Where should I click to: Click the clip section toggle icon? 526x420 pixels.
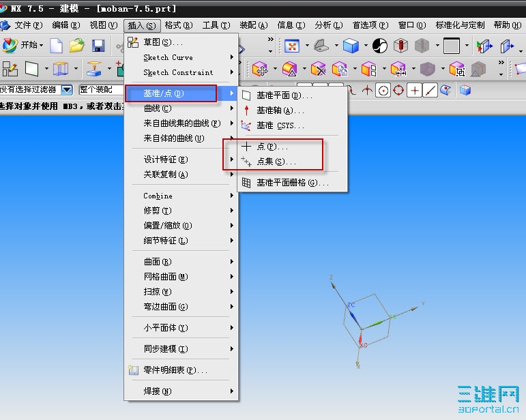click(484, 46)
